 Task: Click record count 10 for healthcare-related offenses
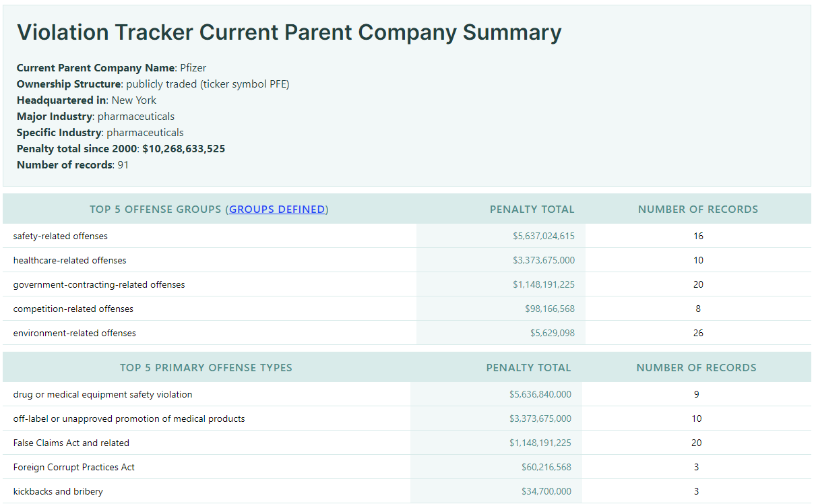tap(698, 261)
